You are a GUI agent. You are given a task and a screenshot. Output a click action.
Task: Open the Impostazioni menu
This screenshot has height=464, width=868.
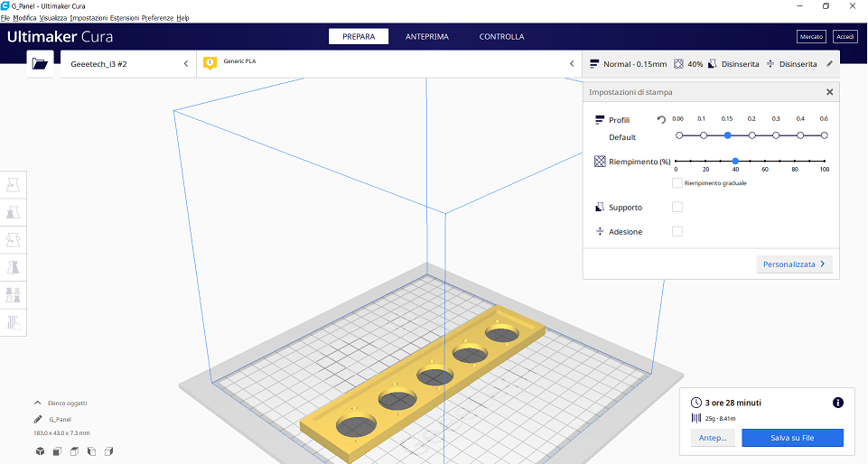tap(89, 18)
